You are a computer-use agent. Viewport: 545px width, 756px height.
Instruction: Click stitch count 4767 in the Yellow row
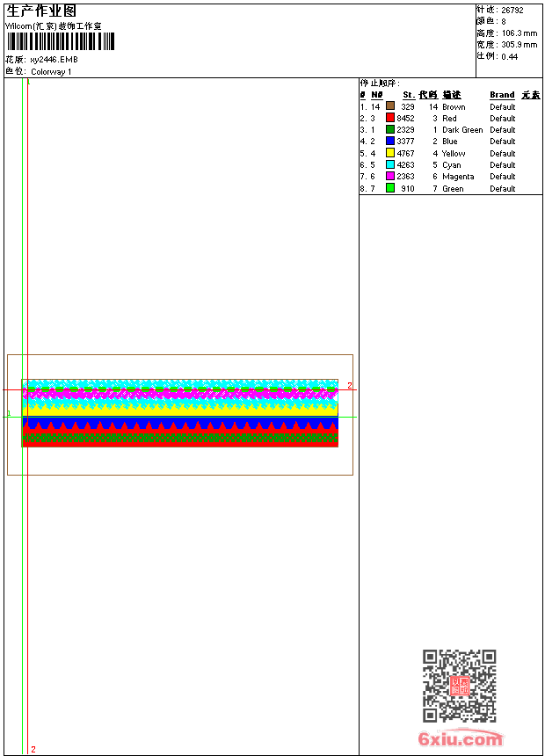[x=405, y=153]
